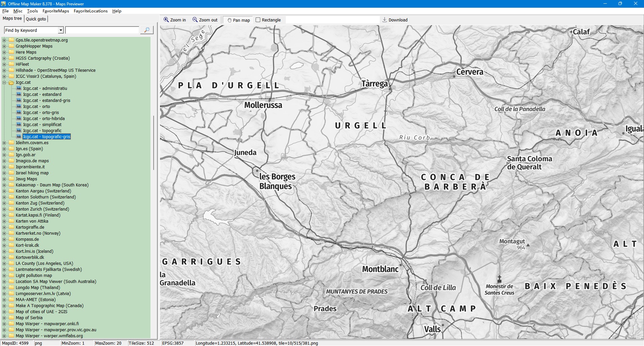Click map icon beside Icgc.cat - administratiu
The height and width of the screenshot is (346, 644).
(x=19, y=89)
